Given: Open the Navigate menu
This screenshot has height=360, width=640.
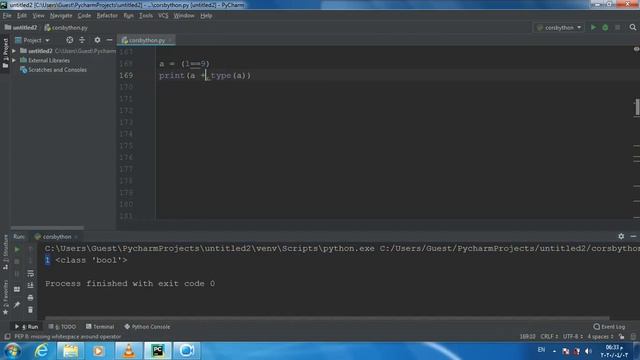Looking at the screenshot, I should click(61, 16).
